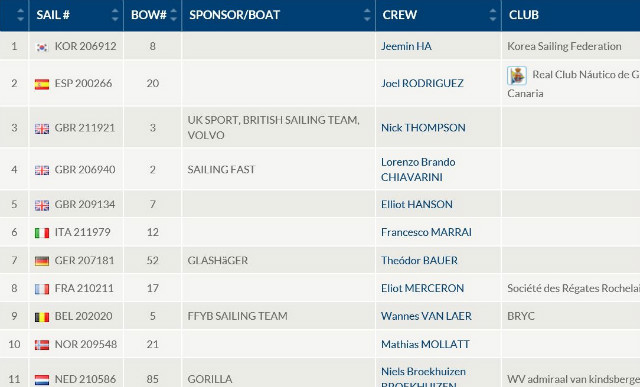
Task: Click the France flag beside FRA 210211
Action: (x=42, y=289)
